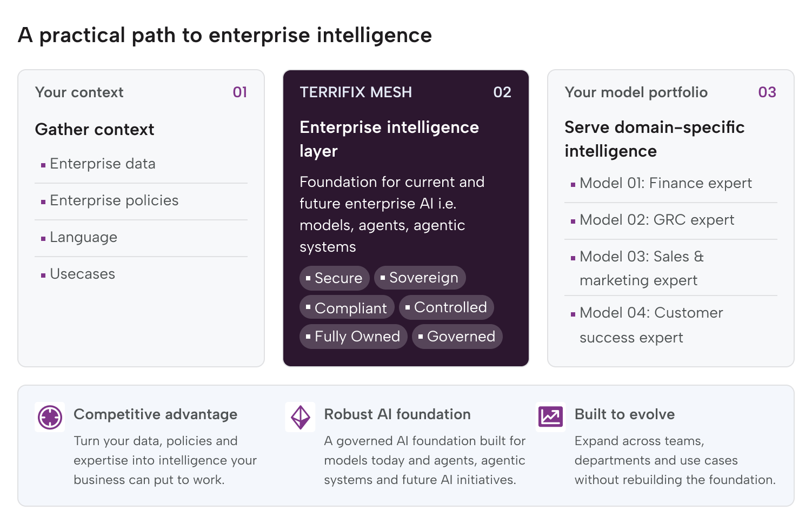
Task: Click the Robust AI foundation heading
Action: click(397, 414)
